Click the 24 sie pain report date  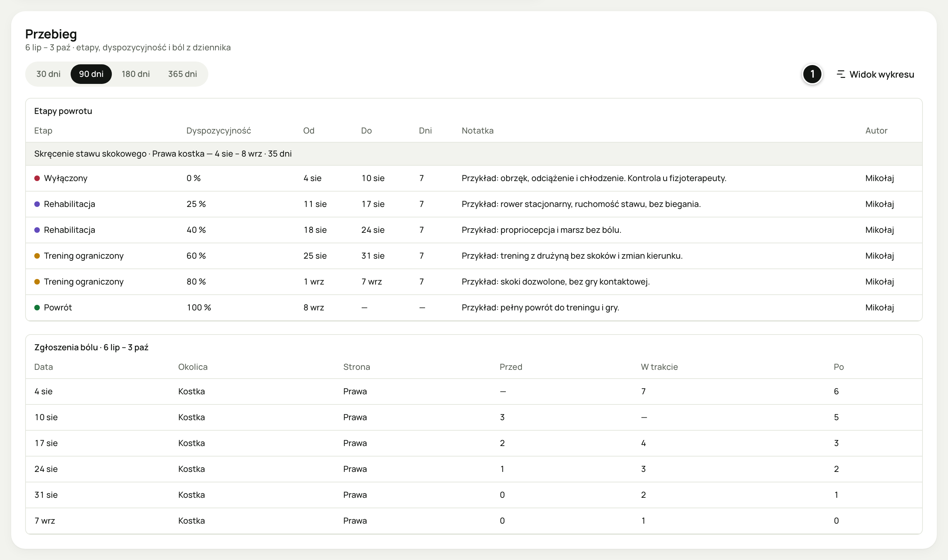coord(46,469)
